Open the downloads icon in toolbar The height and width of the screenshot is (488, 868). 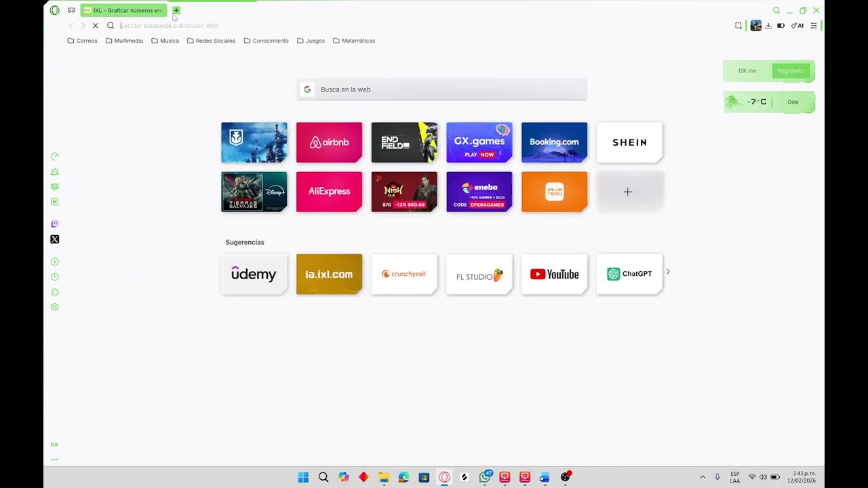769,26
